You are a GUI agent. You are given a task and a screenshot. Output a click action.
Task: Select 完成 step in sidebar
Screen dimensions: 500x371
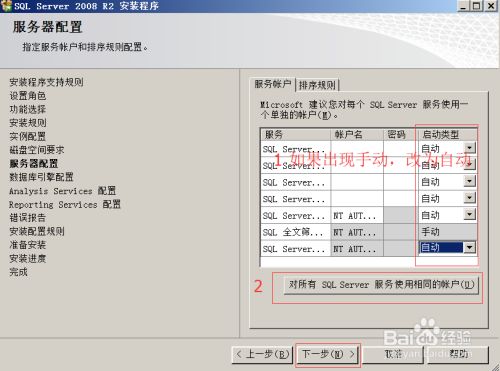click(18, 272)
